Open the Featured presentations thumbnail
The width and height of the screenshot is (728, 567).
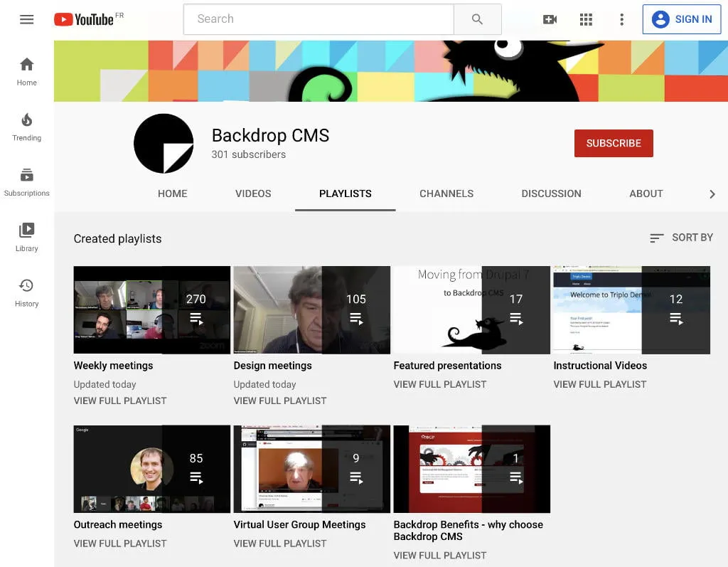(472, 310)
